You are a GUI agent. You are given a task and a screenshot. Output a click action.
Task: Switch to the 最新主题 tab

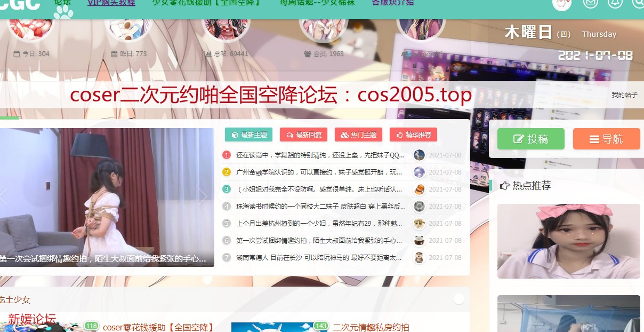pos(249,135)
